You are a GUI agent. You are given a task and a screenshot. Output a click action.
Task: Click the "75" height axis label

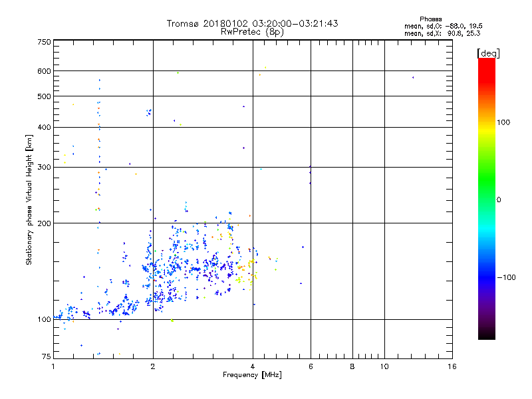(47, 356)
